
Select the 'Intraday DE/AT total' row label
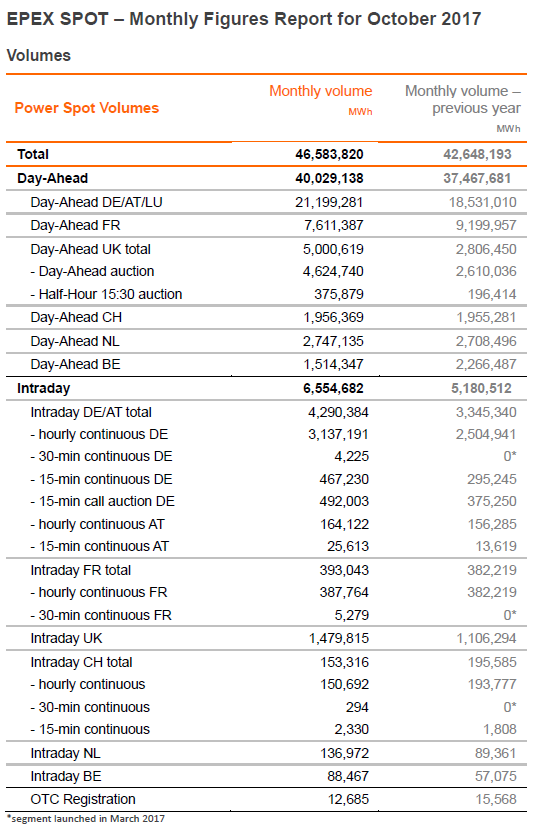pyautogui.click(x=91, y=412)
